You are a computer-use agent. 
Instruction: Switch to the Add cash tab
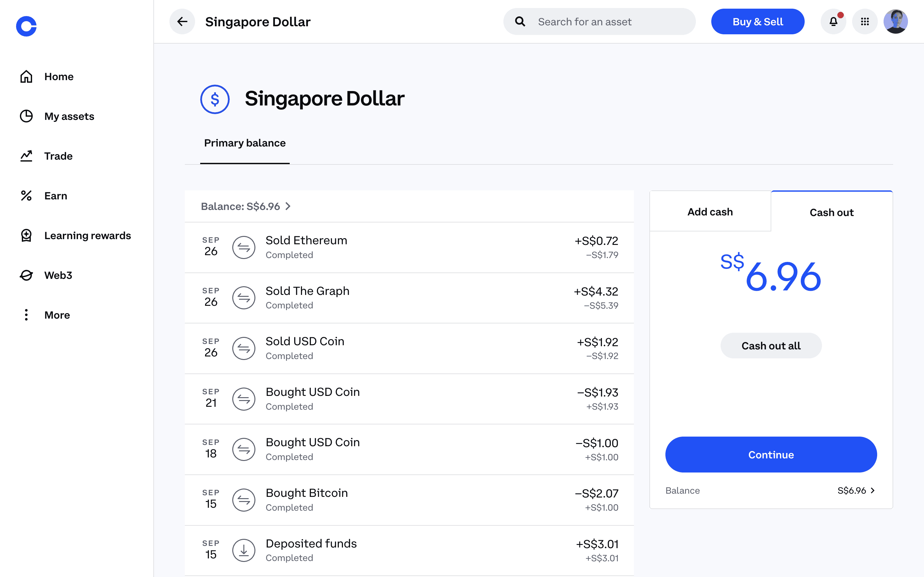710,212
